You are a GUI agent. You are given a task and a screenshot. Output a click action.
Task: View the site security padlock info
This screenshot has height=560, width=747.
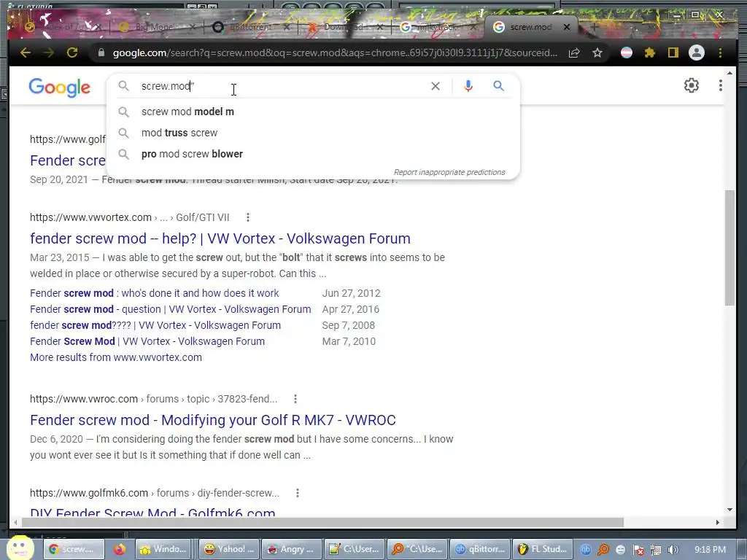point(101,52)
